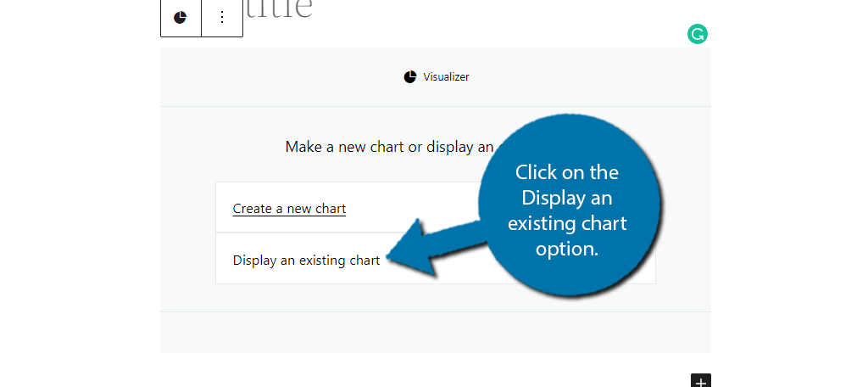Select the Display an existing chart option
The height and width of the screenshot is (387, 868).
(306, 260)
